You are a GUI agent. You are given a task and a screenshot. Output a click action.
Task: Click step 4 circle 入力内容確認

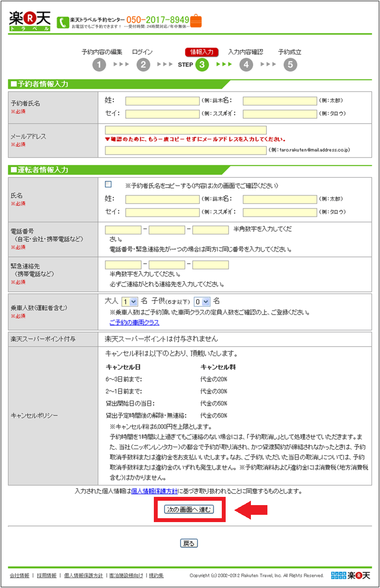coord(247,64)
